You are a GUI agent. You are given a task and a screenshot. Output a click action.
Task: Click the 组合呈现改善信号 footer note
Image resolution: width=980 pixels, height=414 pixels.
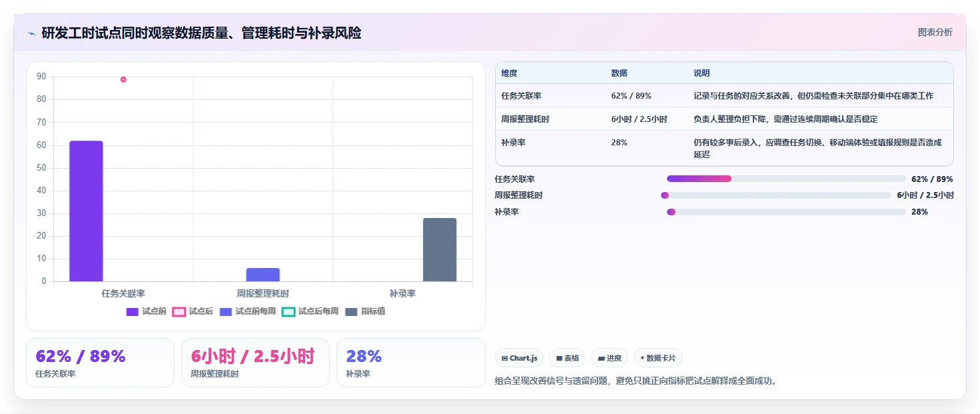(636, 381)
